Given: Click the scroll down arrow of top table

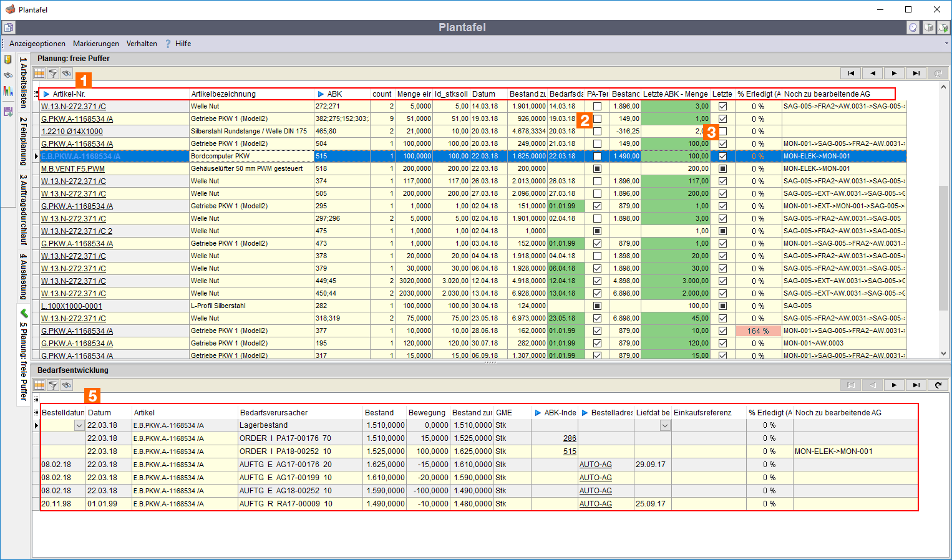Looking at the screenshot, I should 944,354.
